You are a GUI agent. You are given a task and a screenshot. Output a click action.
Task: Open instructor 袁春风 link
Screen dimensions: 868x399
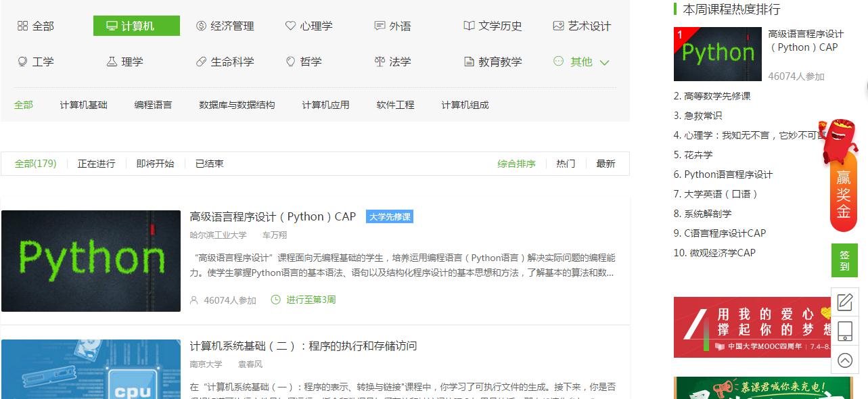[250, 365]
